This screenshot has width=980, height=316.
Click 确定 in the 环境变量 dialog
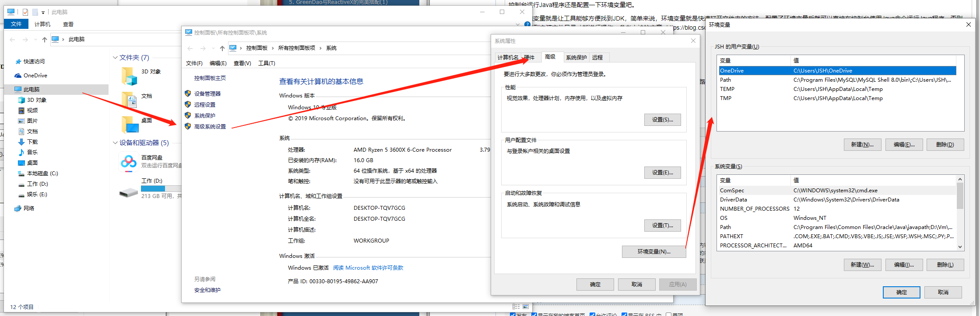tap(902, 292)
